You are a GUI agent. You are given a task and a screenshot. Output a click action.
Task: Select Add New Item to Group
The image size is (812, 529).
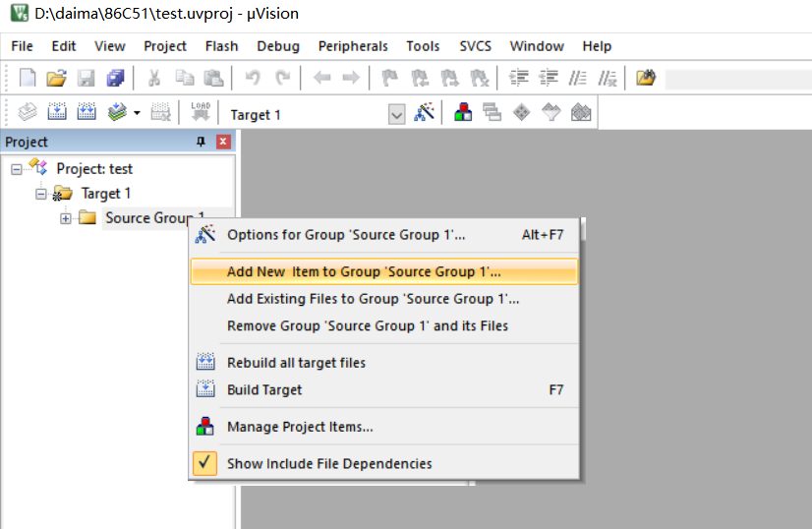[384, 271]
